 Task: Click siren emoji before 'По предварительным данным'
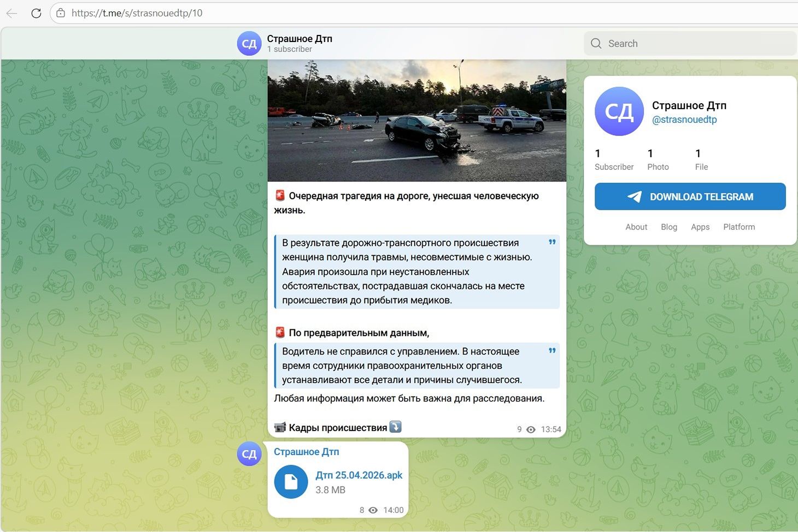click(x=280, y=332)
